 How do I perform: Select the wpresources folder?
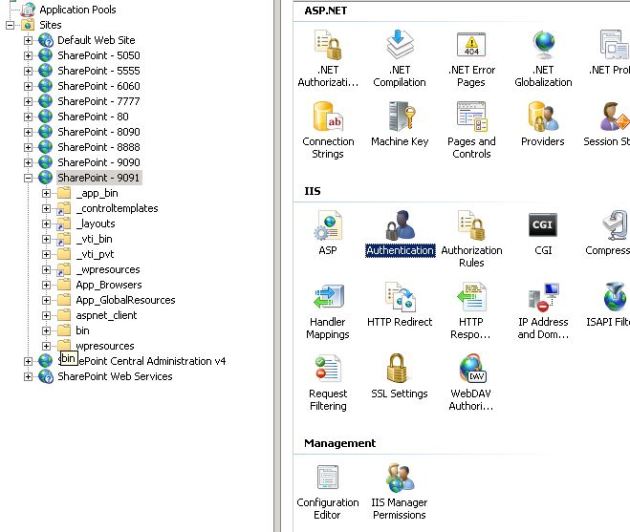click(x=105, y=346)
